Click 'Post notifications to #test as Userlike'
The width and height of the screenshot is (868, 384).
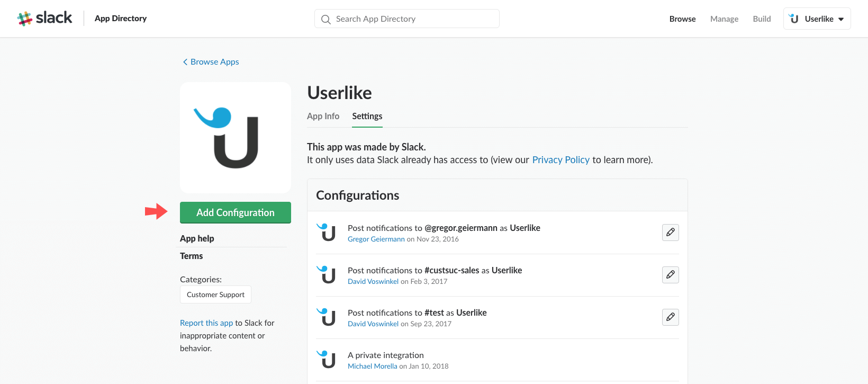tap(417, 312)
